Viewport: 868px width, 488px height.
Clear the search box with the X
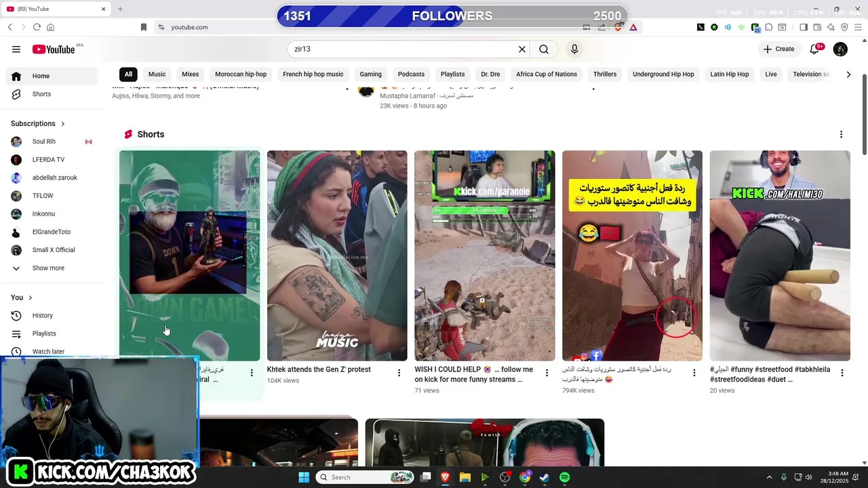522,49
